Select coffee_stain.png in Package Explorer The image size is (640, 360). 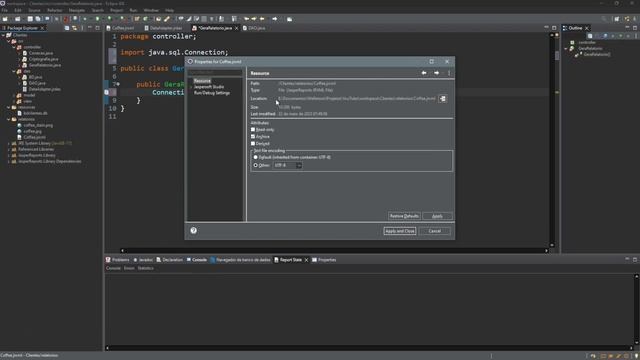click(38, 125)
